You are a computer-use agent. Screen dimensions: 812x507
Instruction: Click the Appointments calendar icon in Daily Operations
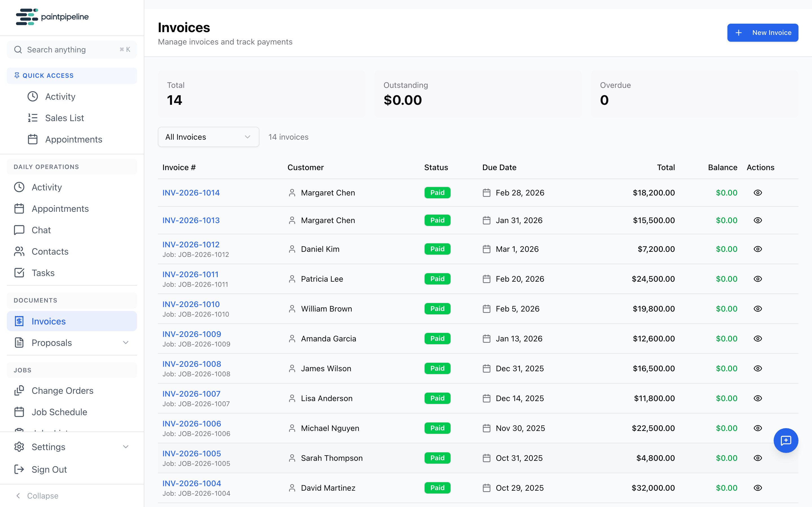pos(19,208)
